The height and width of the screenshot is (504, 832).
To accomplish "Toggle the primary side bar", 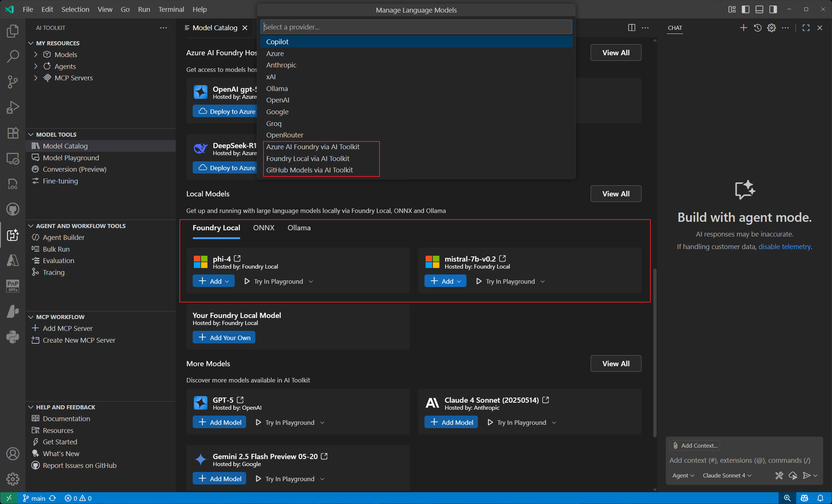I will point(745,9).
